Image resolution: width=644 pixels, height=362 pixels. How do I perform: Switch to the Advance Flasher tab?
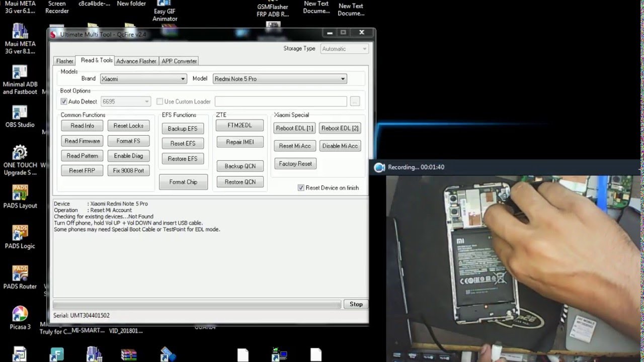click(x=136, y=61)
